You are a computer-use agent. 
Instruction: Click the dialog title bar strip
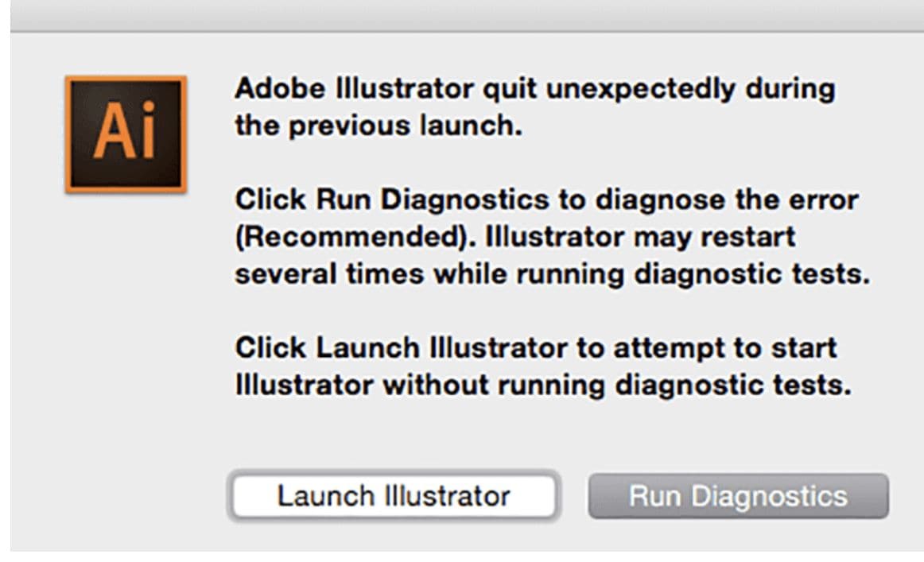[462, 14]
